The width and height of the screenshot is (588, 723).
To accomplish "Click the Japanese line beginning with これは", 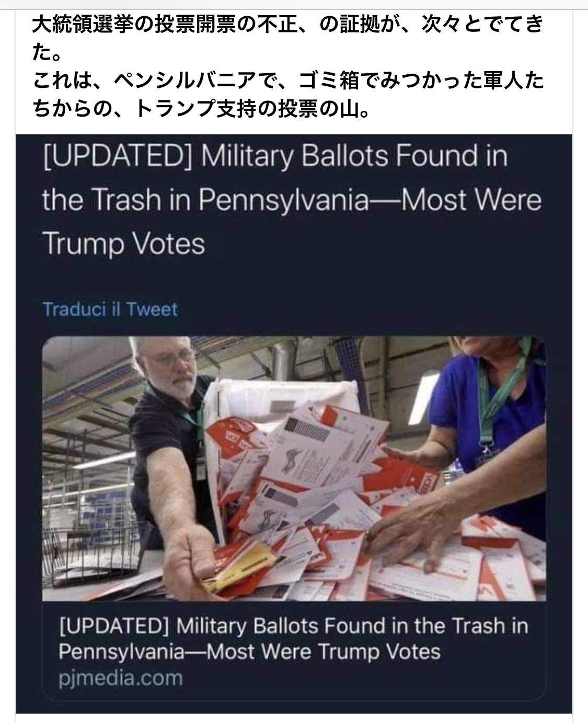I will [x=287, y=82].
